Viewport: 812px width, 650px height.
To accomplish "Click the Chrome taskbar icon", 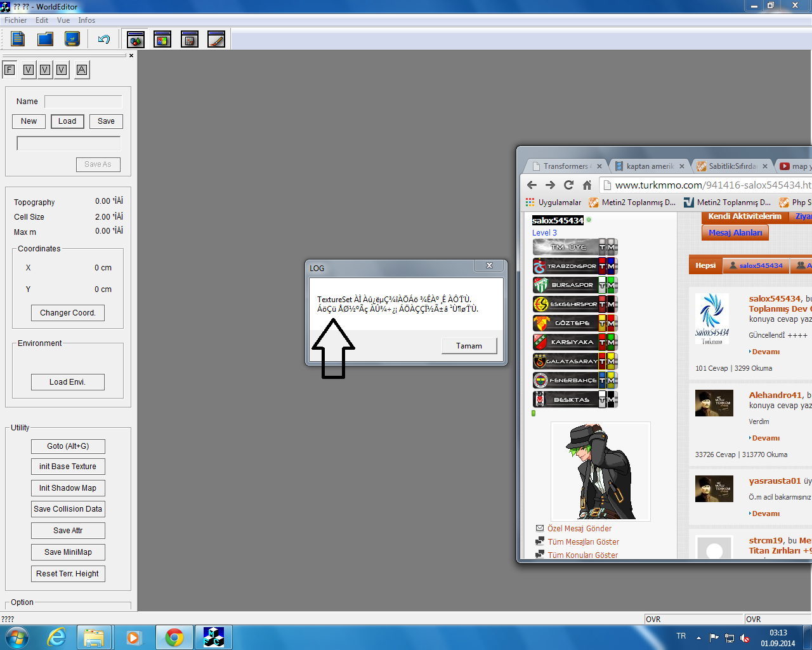I will pyautogui.click(x=174, y=637).
